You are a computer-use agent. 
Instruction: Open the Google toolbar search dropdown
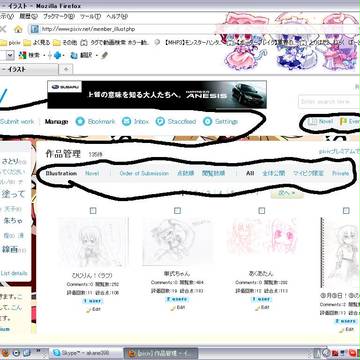pos(10,55)
